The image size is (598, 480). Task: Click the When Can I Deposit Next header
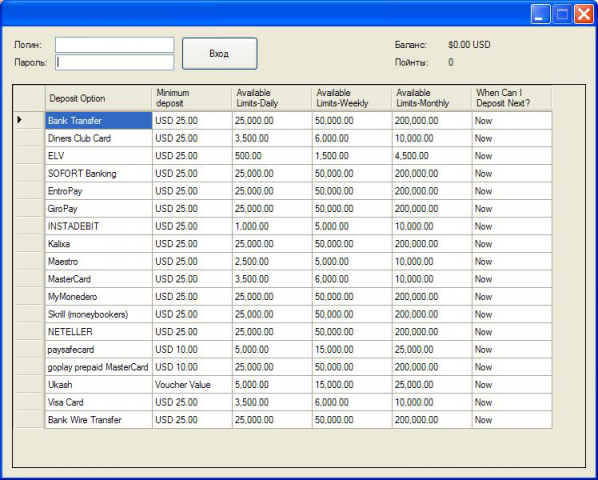click(512, 98)
